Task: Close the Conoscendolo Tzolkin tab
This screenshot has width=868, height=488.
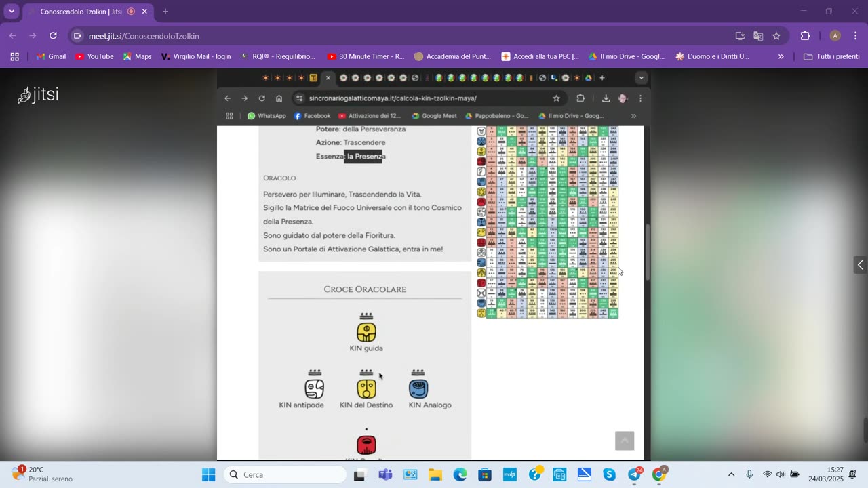Action: pyautogui.click(x=144, y=12)
